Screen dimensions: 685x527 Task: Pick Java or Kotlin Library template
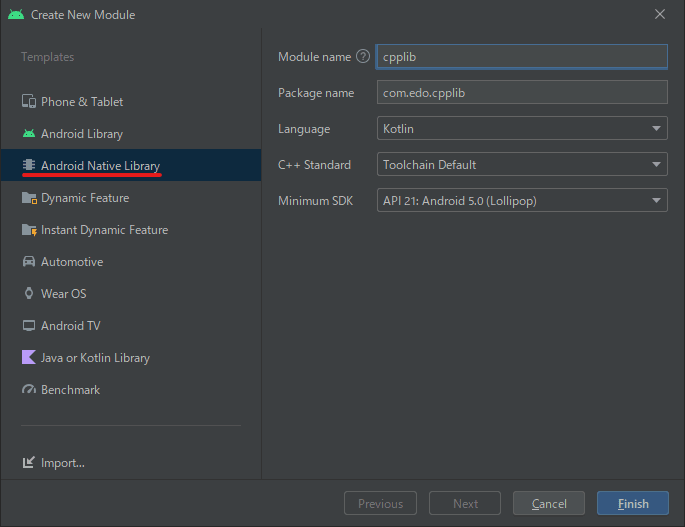tap(131, 357)
